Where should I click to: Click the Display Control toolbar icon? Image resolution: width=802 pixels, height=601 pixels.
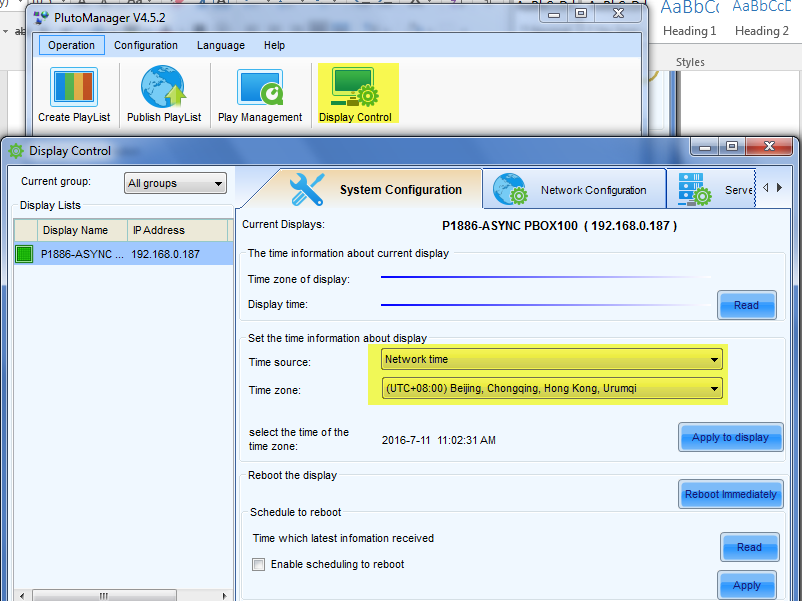click(355, 88)
